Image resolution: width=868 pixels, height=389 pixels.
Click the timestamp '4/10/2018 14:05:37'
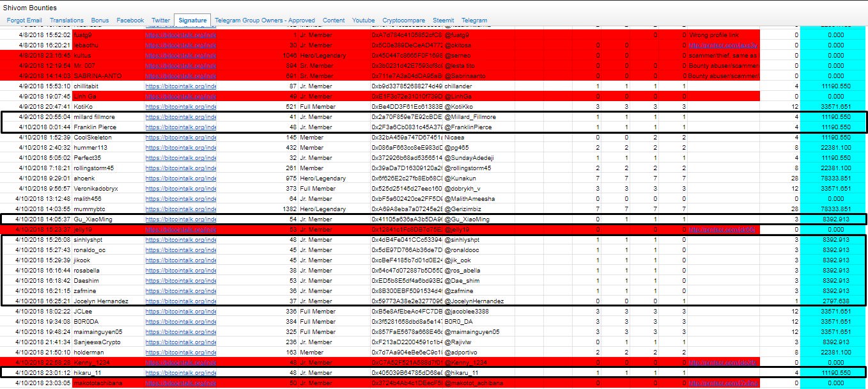coord(43,219)
